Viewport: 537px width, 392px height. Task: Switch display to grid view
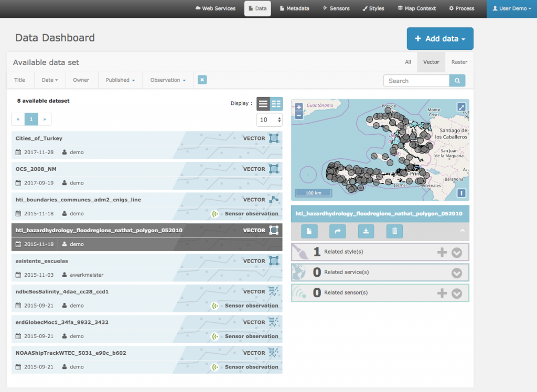pyautogui.click(x=276, y=104)
